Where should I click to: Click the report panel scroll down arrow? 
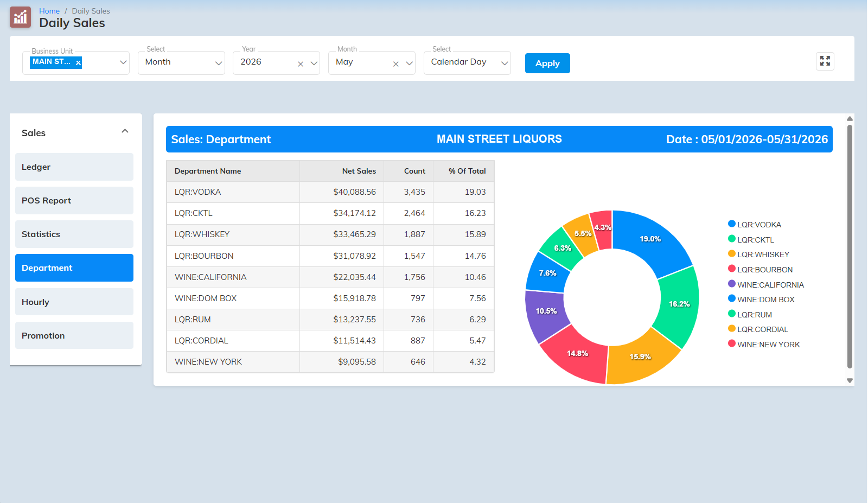[x=850, y=380]
